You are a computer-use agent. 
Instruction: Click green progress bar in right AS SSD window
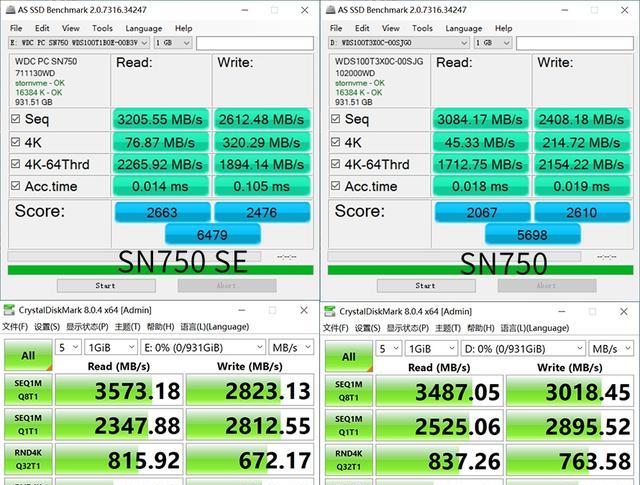click(x=480, y=270)
